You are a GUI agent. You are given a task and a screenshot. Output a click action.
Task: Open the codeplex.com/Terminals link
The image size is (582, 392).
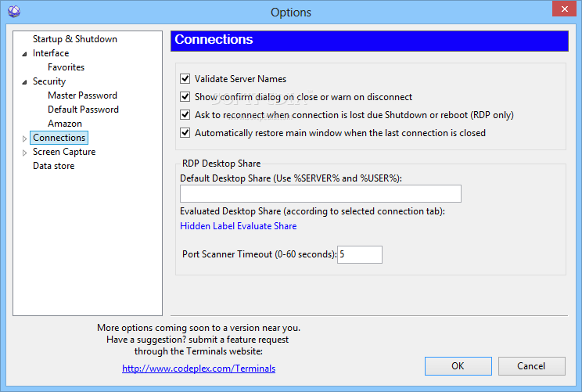(199, 369)
